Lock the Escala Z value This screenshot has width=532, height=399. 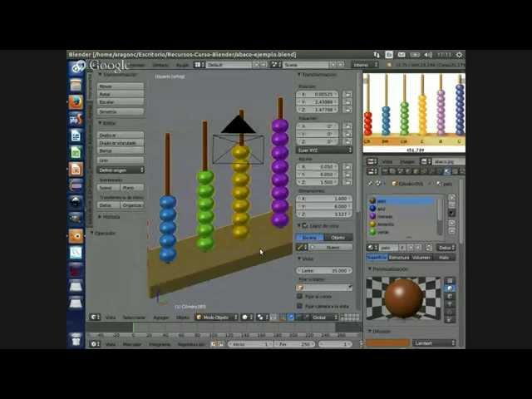click(347, 182)
